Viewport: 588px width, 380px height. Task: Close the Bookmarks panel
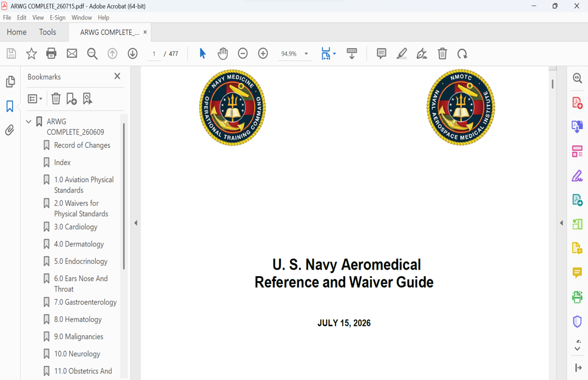[x=117, y=76]
